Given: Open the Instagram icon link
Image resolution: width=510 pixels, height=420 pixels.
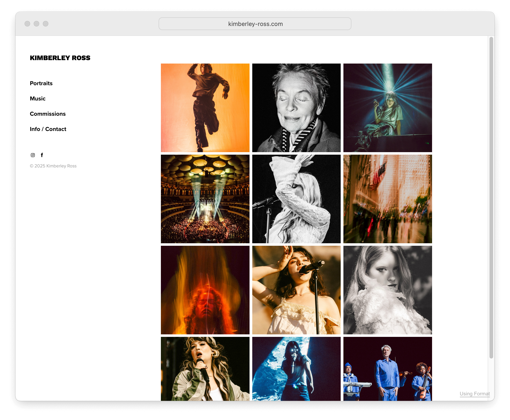Looking at the screenshot, I should (x=33, y=155).
